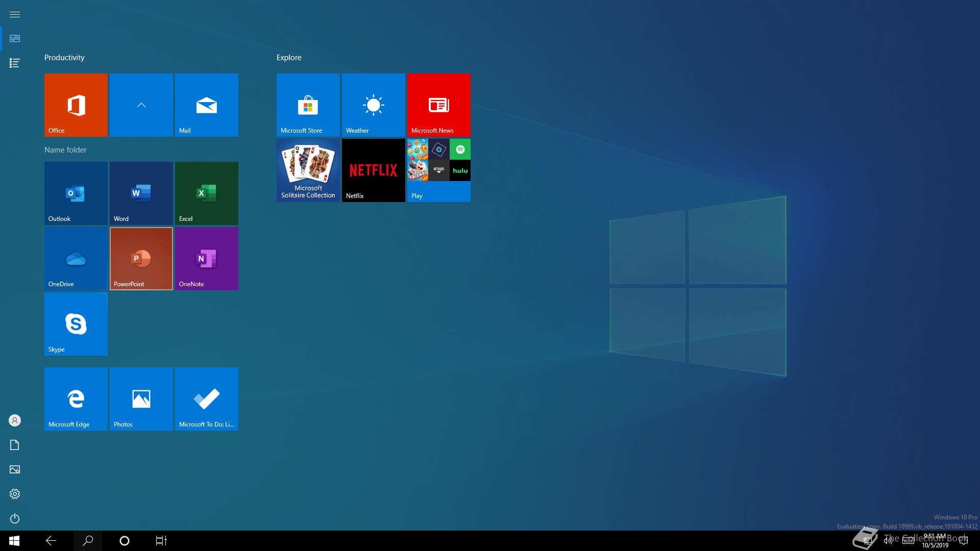Expand the Start navigation with the hamburger button
Viewport: 980px width, 551px height.
point(15,14)
